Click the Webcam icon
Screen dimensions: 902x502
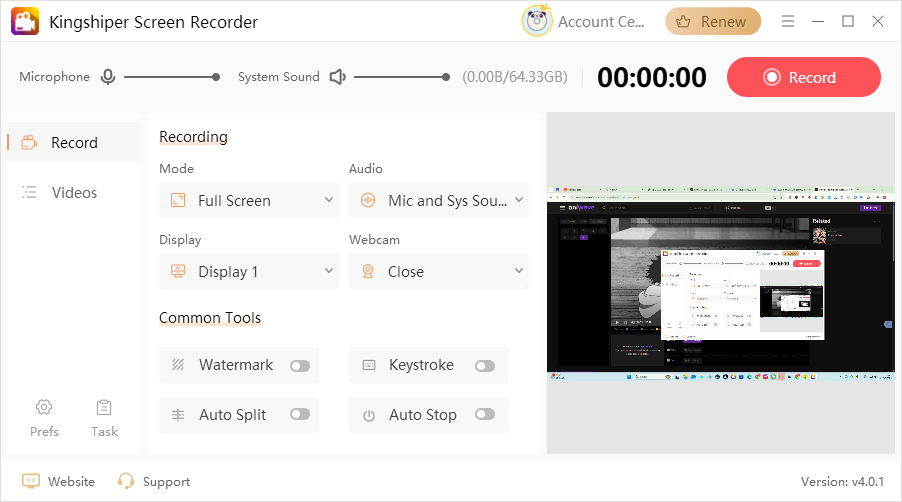tap(368, 271)
